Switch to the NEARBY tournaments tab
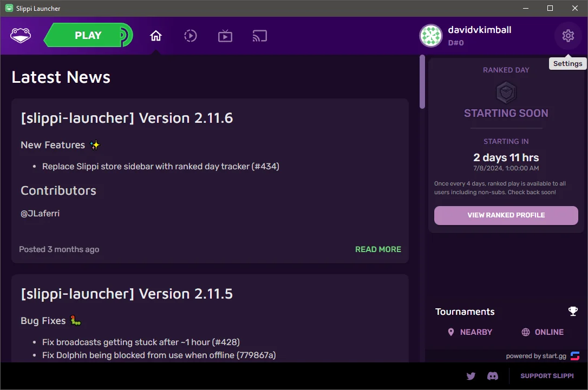Image resolution: width=588 pixels, height=390 pixels. pos(470,332)
